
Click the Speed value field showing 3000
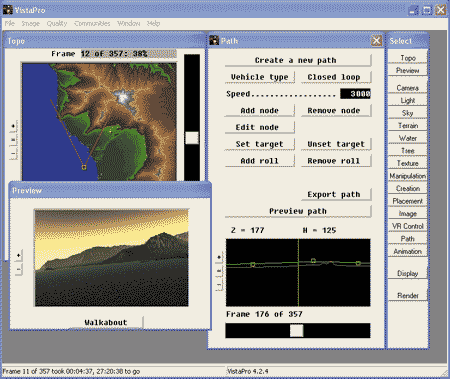(355, 94)
